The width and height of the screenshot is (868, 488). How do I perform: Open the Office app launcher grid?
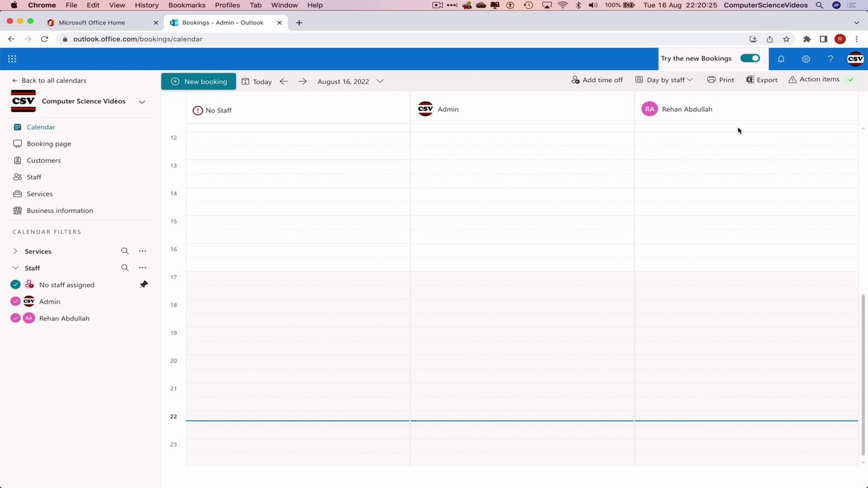click(x=12, y=59)
